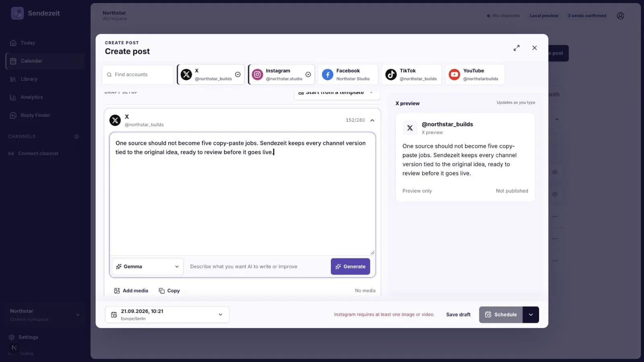Screen dimensions: 644x362
Task: Click the X icon in the preview card
Action: click(410, 128)
